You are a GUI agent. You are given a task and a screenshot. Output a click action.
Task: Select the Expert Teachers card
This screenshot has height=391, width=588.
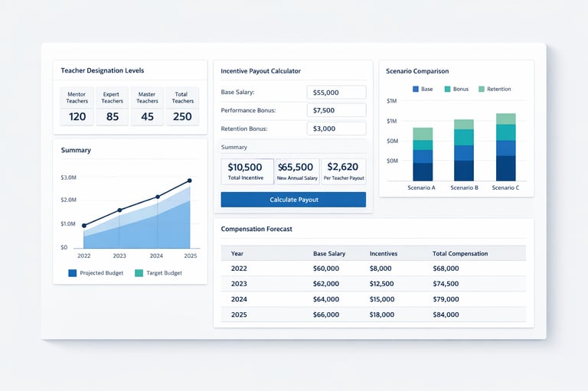(x=112, y=106)
